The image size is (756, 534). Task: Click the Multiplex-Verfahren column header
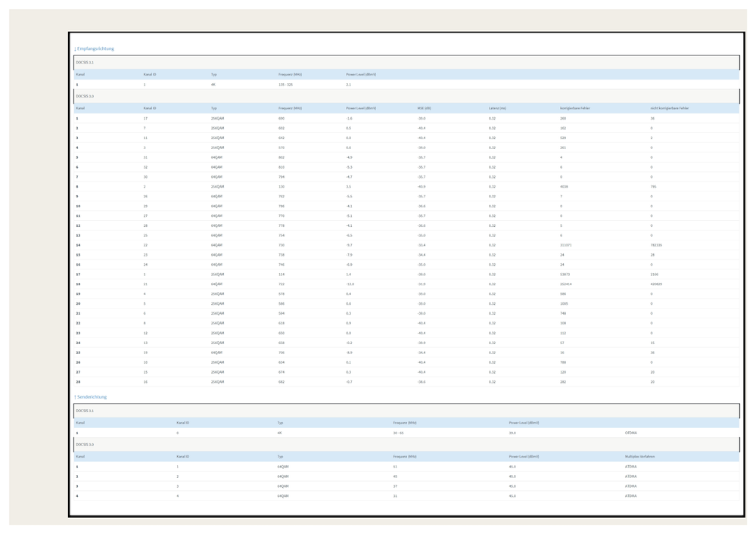(639, 456)
